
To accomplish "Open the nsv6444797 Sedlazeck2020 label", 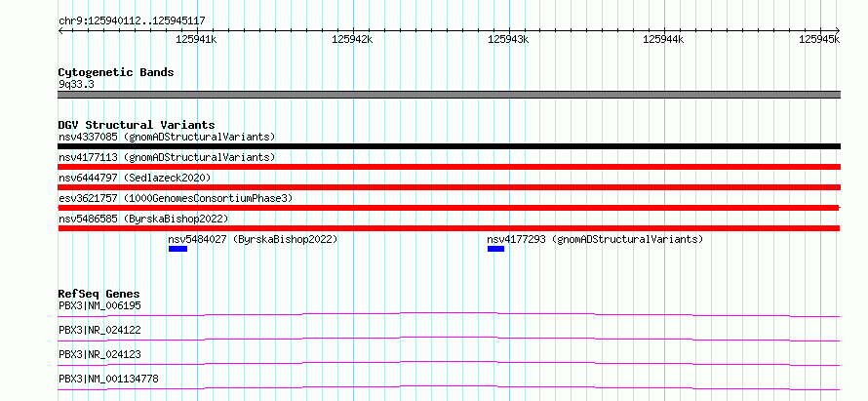I will [135, 178].
